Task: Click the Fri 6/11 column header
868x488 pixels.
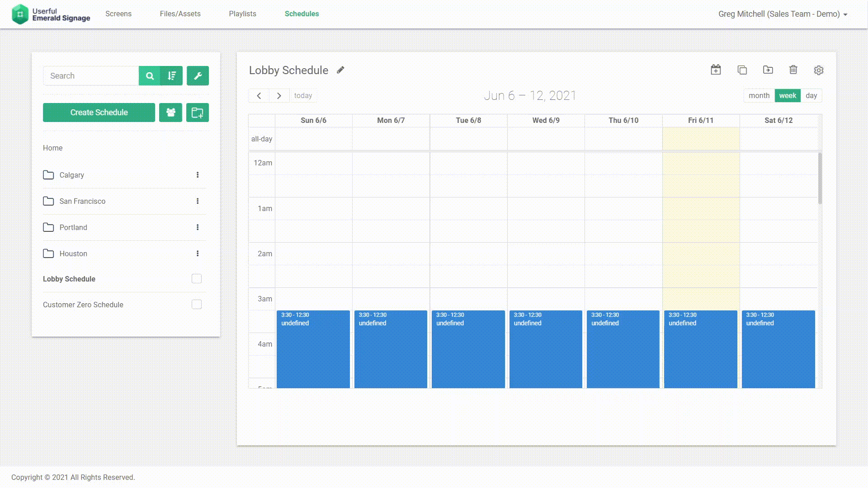Action: [x=701, y=121]
